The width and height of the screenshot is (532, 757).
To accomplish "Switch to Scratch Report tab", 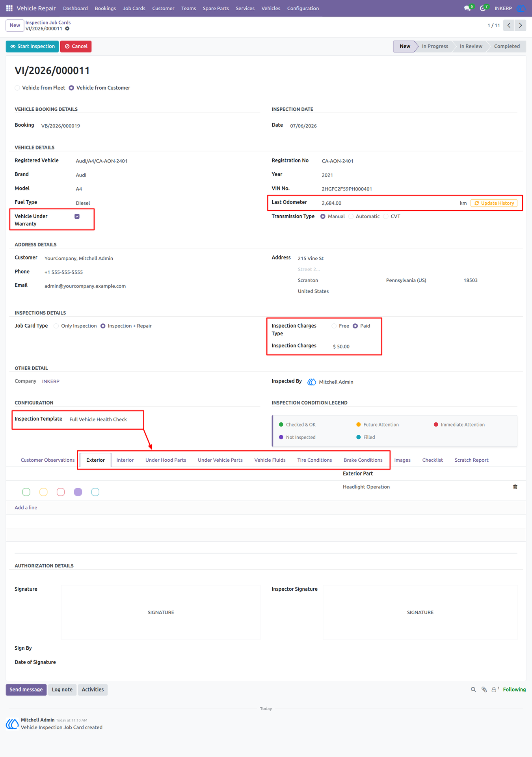I will (x=471, y=460).
